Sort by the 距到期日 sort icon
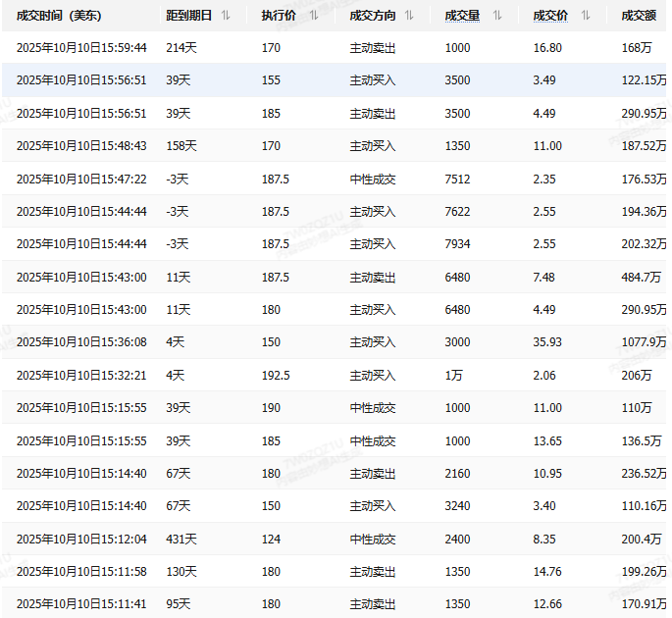 coord(226,16)
